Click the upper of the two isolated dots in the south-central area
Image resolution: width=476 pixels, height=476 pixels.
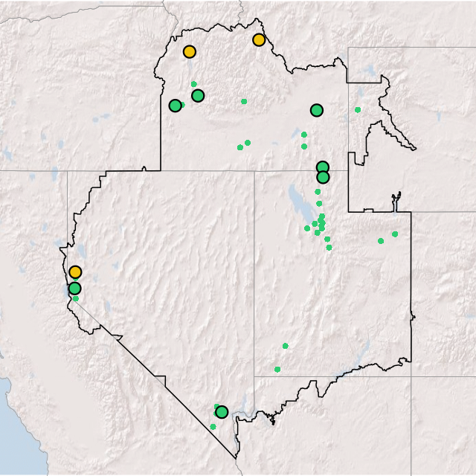click(x=286, y=346)
